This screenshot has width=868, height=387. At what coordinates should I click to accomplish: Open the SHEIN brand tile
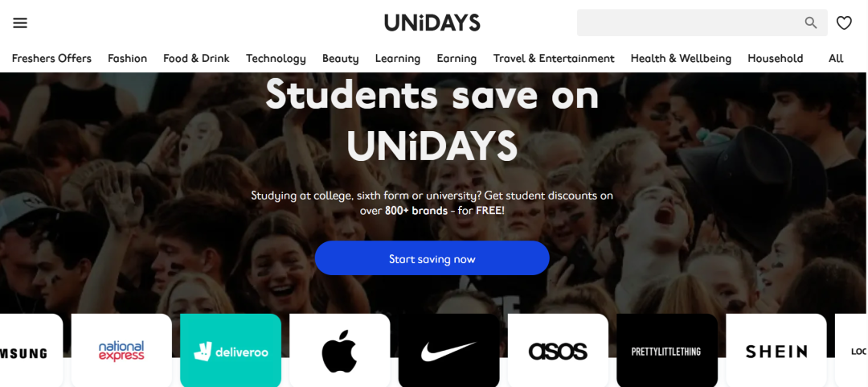[x=776, y=351]
